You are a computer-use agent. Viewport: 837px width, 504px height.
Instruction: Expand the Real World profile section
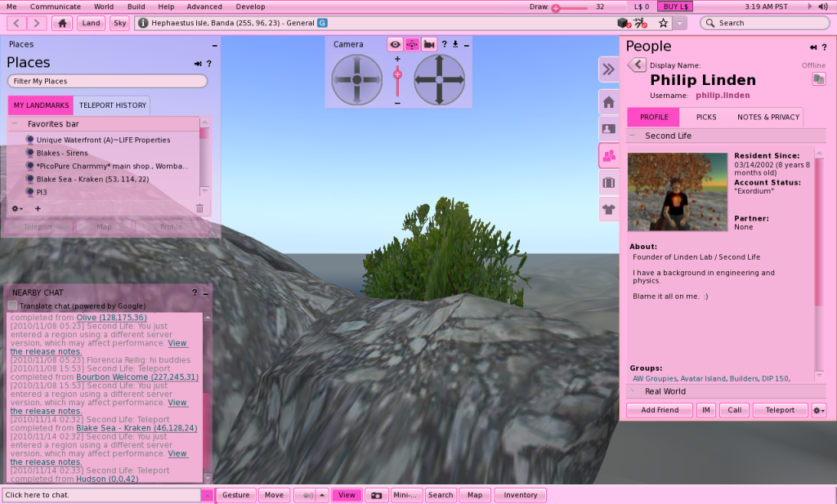(633, 391)
